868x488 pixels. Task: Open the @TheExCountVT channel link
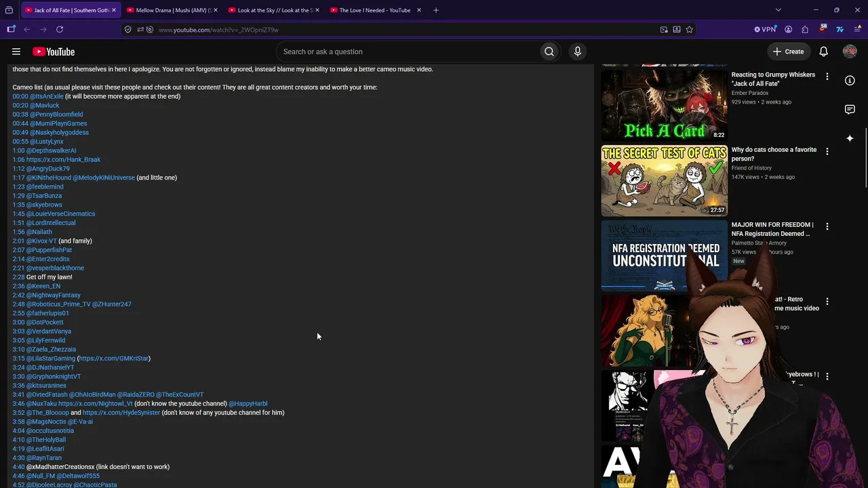tap(180, 394)
